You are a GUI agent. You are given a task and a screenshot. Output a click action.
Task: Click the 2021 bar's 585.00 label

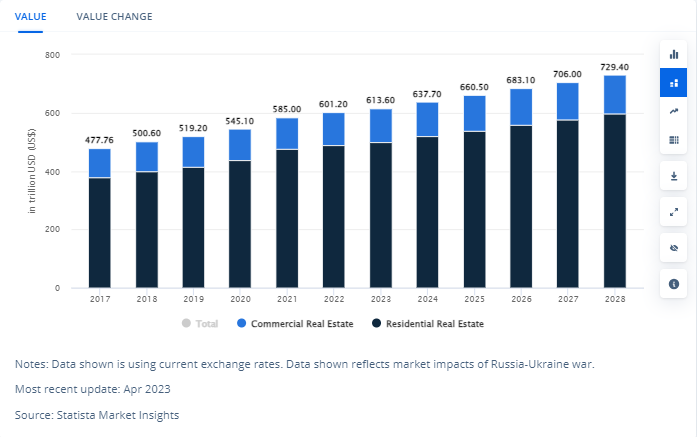[287, 108]
